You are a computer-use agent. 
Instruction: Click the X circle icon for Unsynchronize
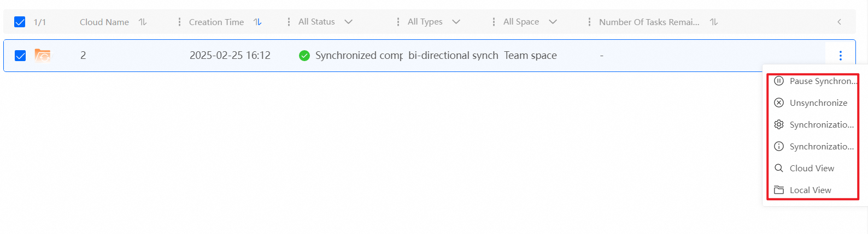coord(779,103)
